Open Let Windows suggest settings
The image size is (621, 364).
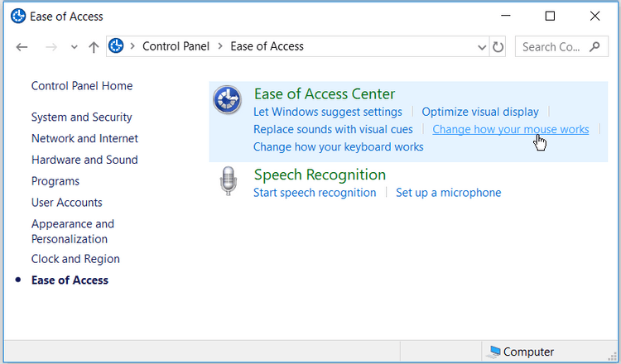[x=328, y=112]
